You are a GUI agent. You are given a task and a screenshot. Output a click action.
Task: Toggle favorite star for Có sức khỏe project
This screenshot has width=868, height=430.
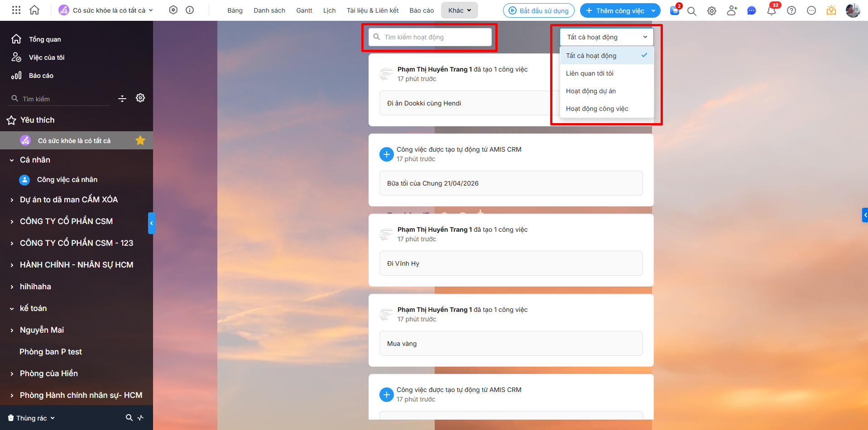point(140,141)
